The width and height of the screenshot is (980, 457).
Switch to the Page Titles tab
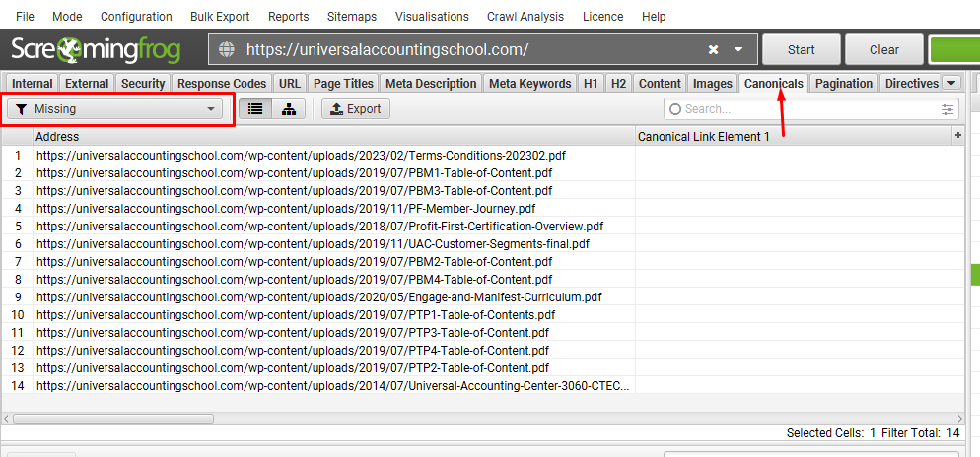pos(343,83)
